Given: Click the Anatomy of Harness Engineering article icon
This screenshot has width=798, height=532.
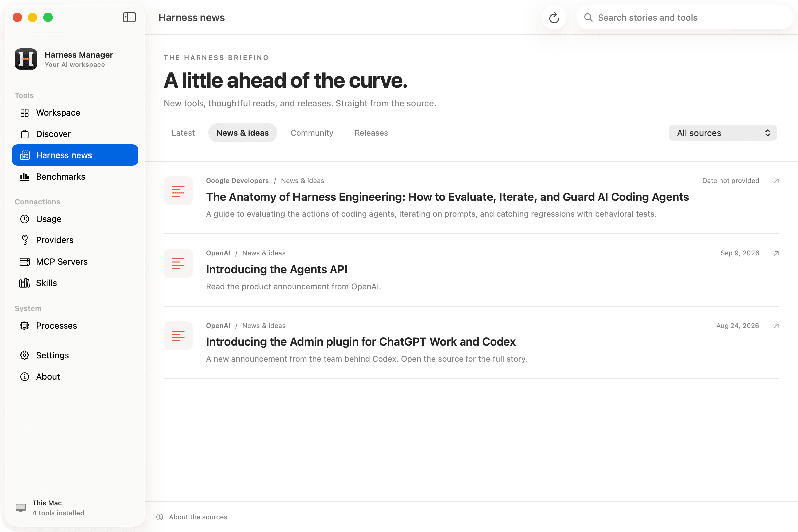Looking at the screenshot, I should [x=178, y=191].
